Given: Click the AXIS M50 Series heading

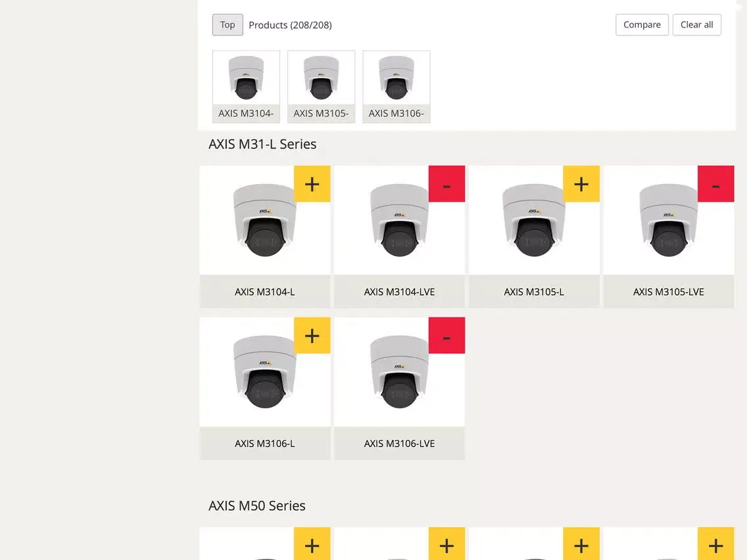Looking at the screenshot, I should pyautogui.click(x=256, y=505).
